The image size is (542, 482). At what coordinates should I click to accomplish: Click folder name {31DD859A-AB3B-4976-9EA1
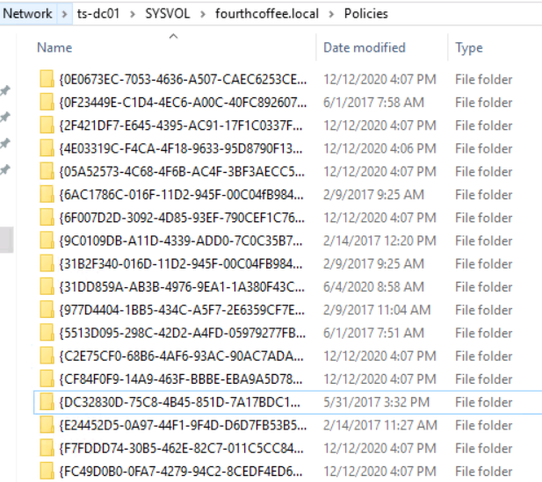pyautogui.click(x=182, y=287)
